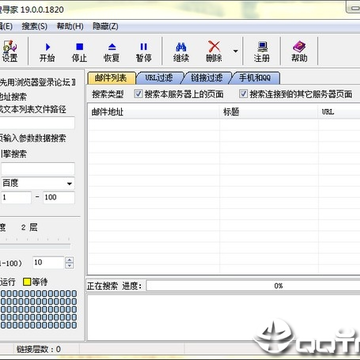This screenshot has height=360, width=360.
Task: Open the 帮助(H) menu
Action: (70, 27)
